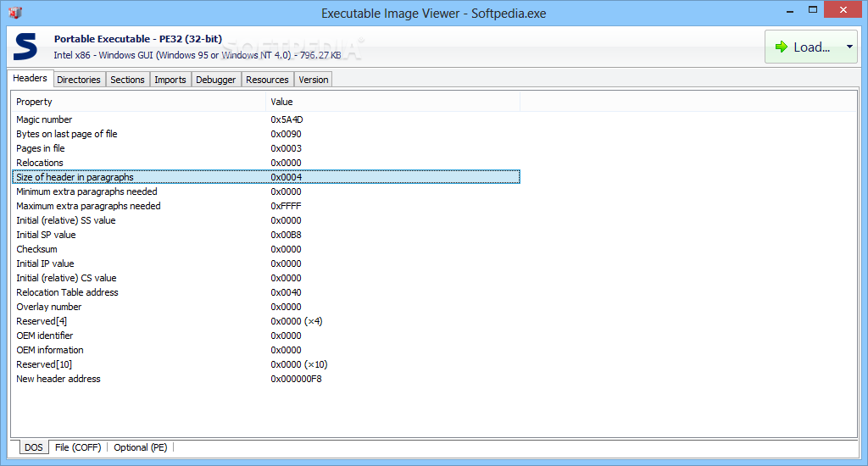Select the Reserved[4] row
Image resolution: width=868 pixels, height=466 pixels.
tap(265, 321)
